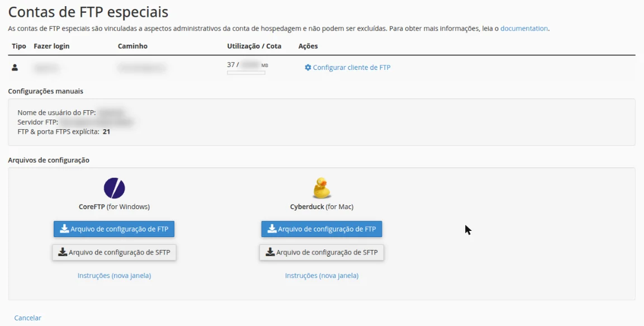This screenshot has width=644, height=326.
Task: Click CoreFTP (for Windows) label
Action: [x=114, y=206]
